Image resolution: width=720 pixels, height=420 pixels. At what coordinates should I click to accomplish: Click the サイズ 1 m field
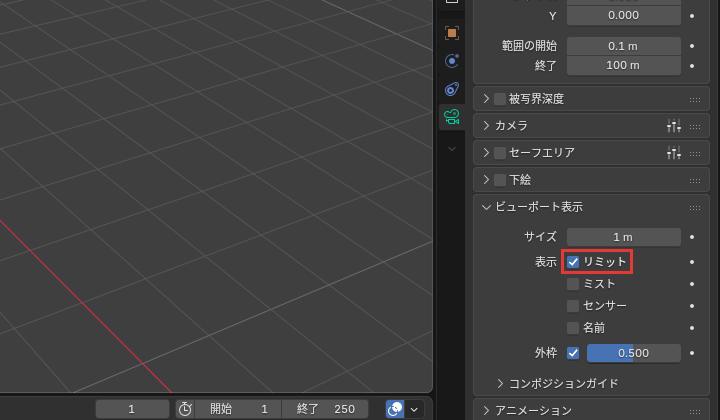click(x=624, y=237)
